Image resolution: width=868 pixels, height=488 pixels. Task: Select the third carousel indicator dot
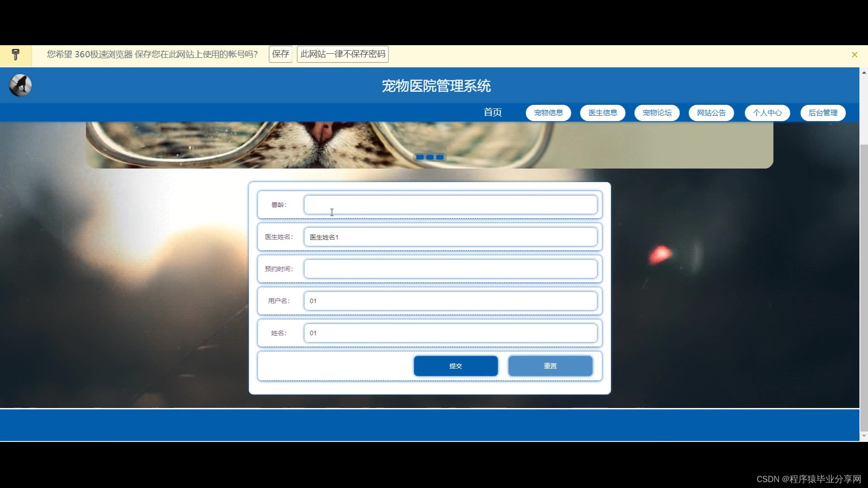pyautogui.click(x=440, y=157)
